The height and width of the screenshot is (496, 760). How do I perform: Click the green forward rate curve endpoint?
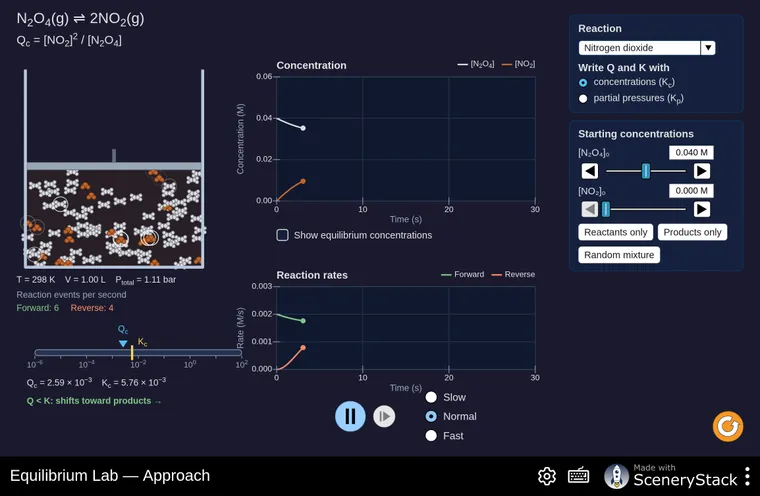pos(303,321)
